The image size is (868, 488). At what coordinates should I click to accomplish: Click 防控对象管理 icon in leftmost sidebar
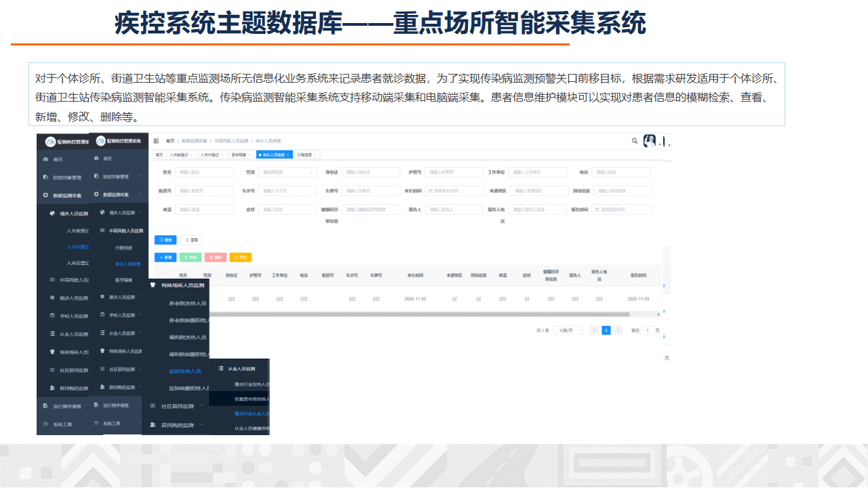coord(45,177)
